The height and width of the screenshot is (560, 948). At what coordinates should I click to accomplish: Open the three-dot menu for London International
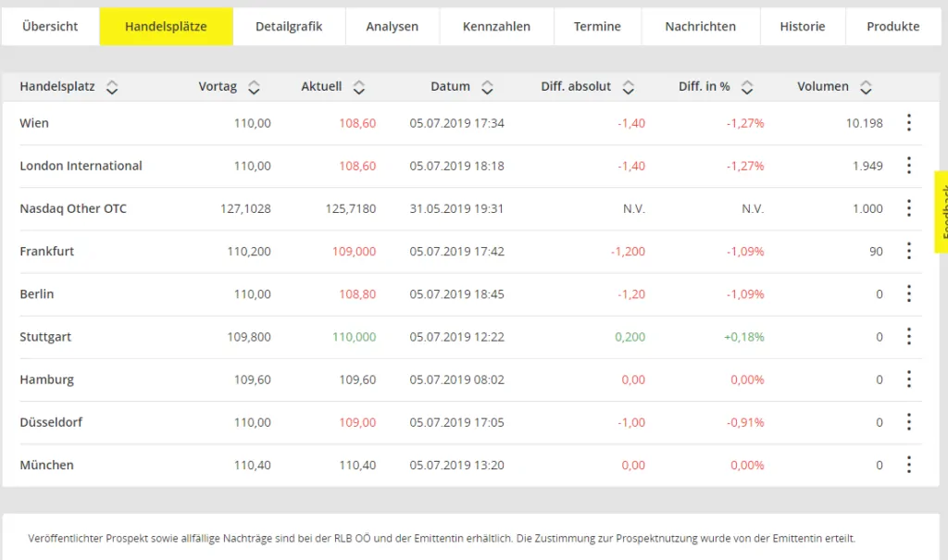pos(909,166)
